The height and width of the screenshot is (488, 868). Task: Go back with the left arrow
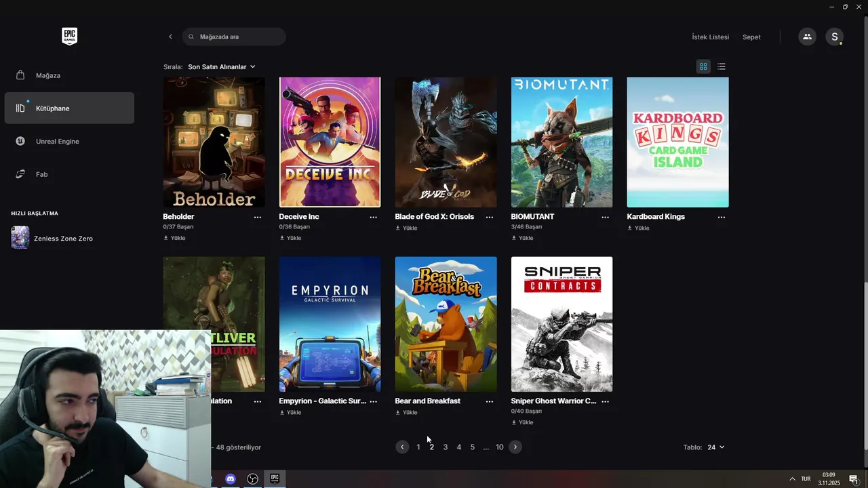[x=170, y=37]
